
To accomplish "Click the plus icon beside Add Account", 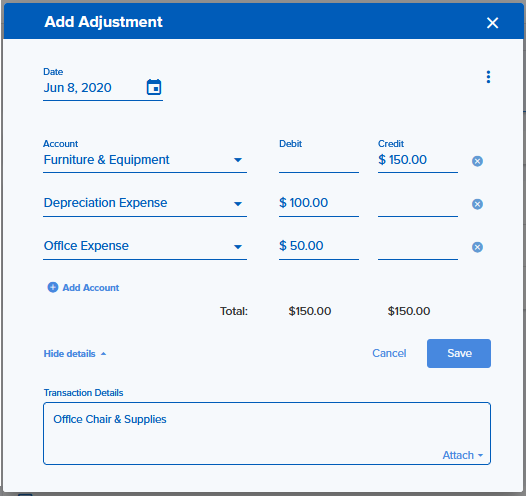I will [x=53, y=287].
